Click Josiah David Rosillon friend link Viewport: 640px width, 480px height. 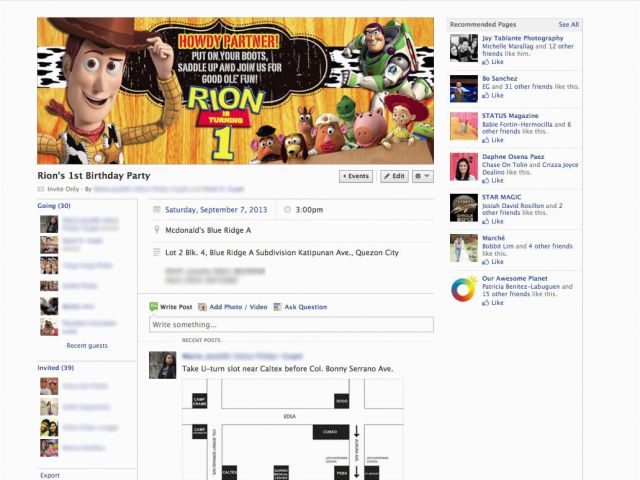pyautogui.click(x=513, y=205)
